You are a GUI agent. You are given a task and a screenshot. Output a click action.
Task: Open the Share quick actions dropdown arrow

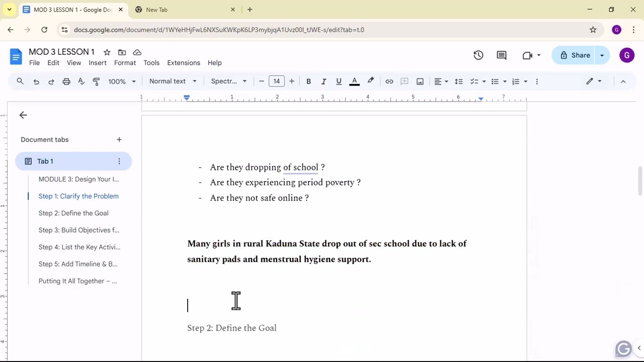point(602,55)
